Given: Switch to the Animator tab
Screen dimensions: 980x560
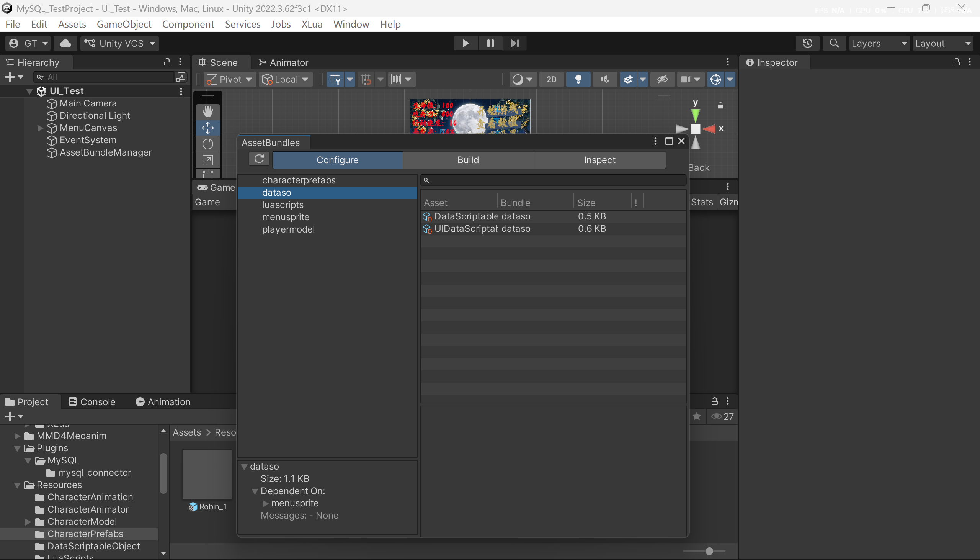Looking at the screenshot, I should pos(284,62).
